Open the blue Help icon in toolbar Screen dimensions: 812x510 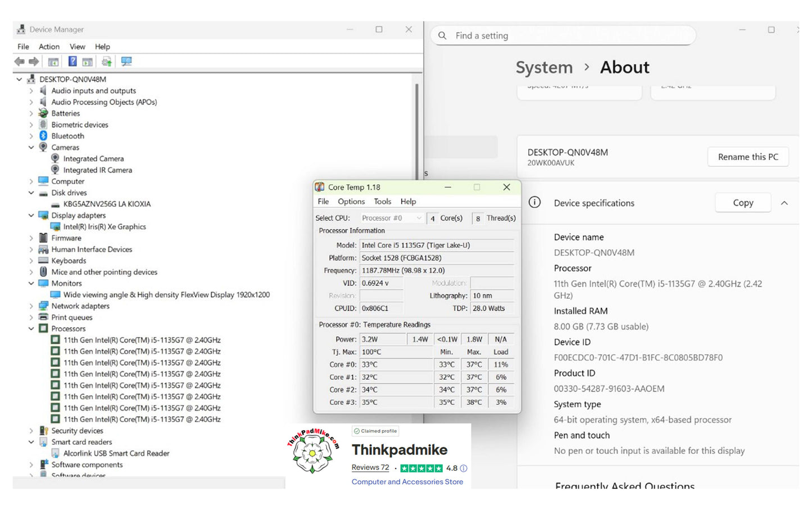[72, 62]
